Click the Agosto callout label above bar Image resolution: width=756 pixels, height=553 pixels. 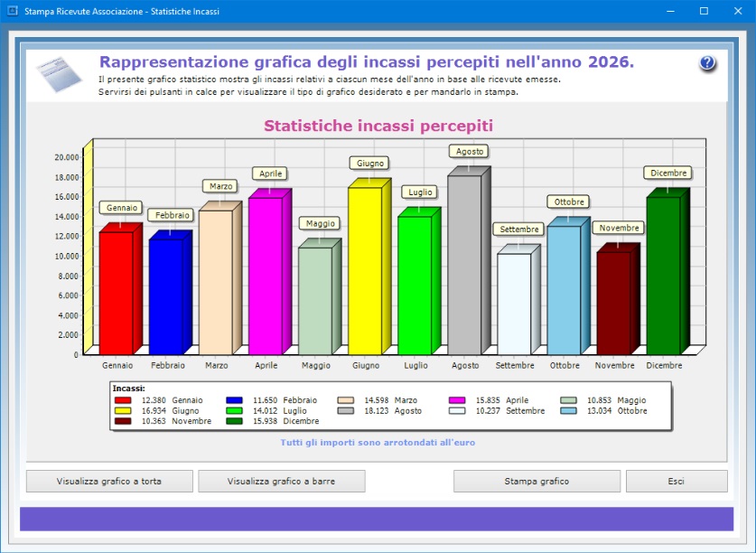tap(470, 152)
